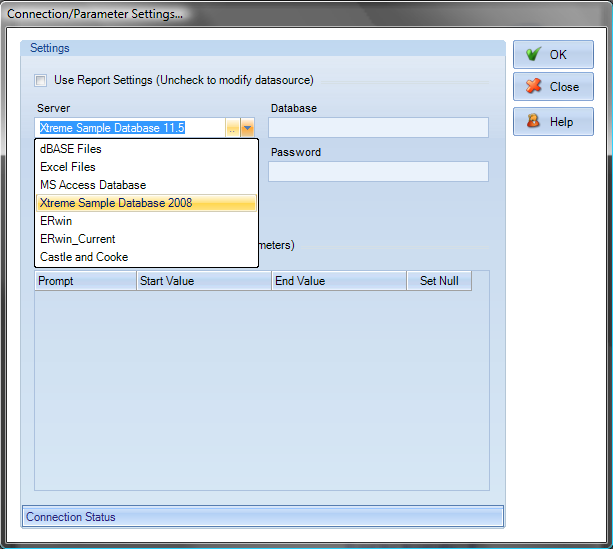This screenshot has width=613, height=549.
Task: Tick the Use Report Settings checkbox
Action: point(41,81)
